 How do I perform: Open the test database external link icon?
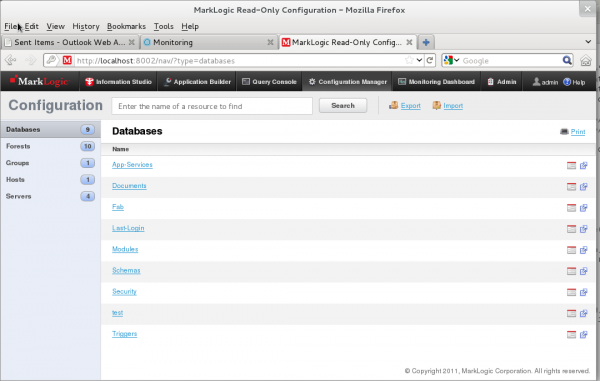tap(584, 314)
